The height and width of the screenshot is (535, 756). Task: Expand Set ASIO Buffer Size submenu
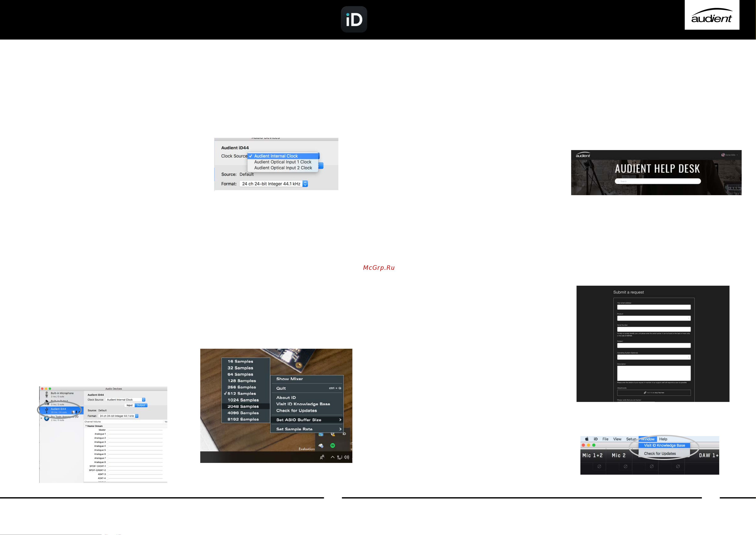tap(307, 420)
